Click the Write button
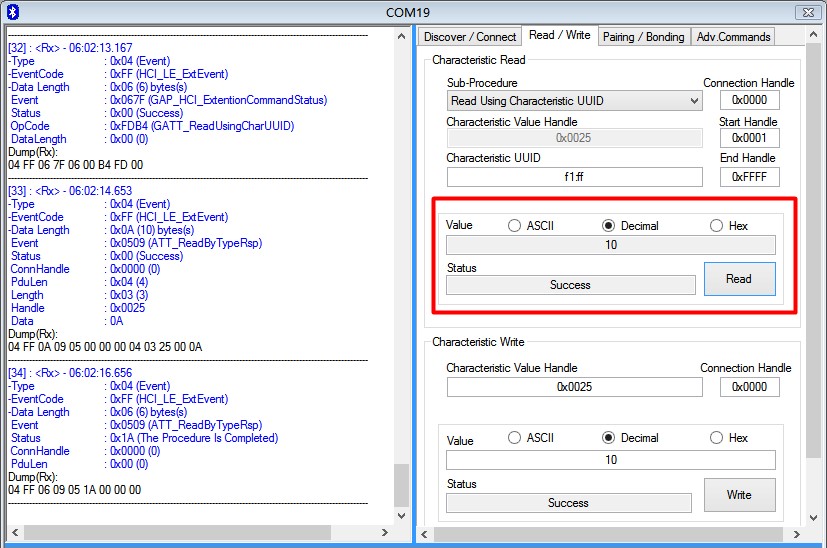This screenshot has width=827, height=548. 739,495
